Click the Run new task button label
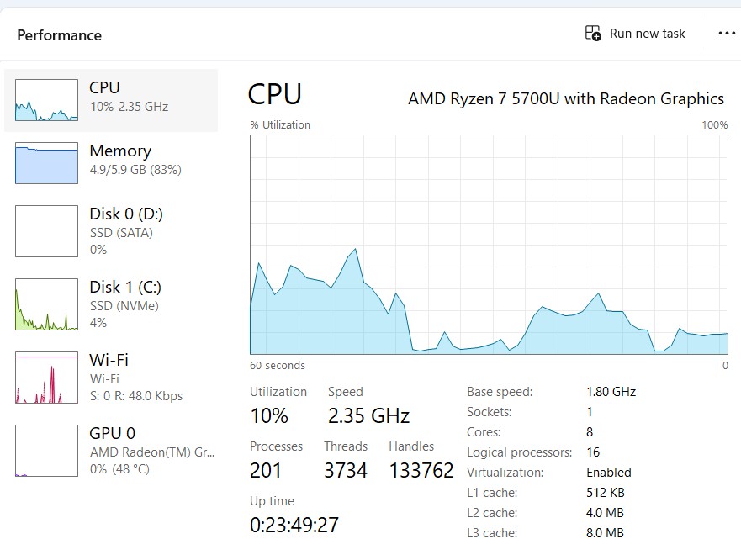The height and width of the screenshot is (560, 741). coord(647,34)
